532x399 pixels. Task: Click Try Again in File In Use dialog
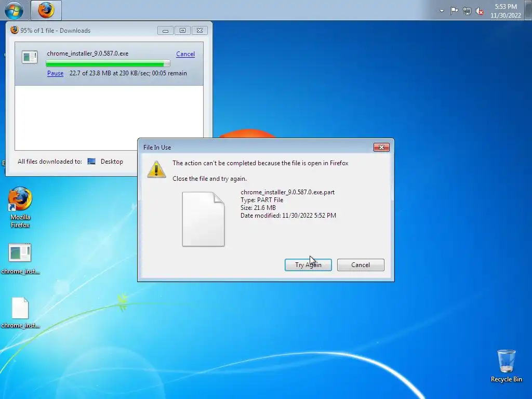[308, 264]
